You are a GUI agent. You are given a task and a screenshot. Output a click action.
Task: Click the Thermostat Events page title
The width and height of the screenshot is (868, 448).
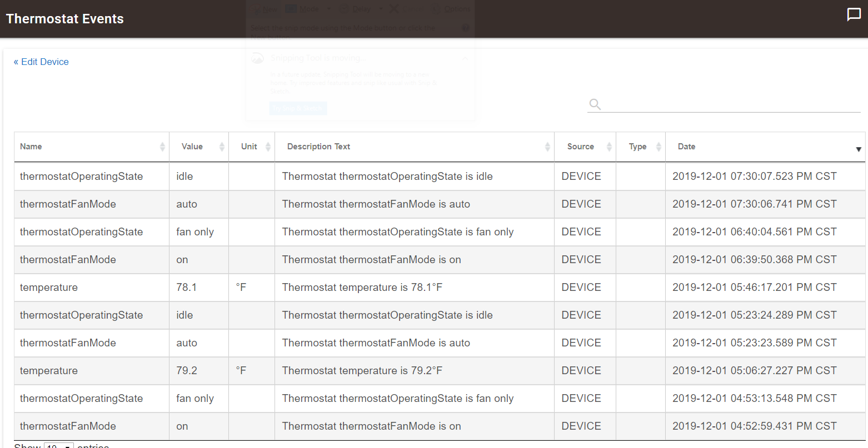[x=65, y=19]
